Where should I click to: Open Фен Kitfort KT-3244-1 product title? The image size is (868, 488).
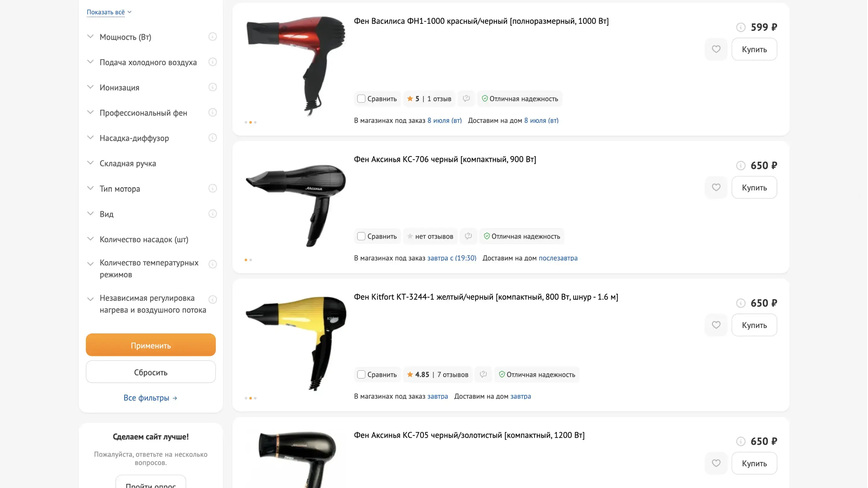coord(486,297)
